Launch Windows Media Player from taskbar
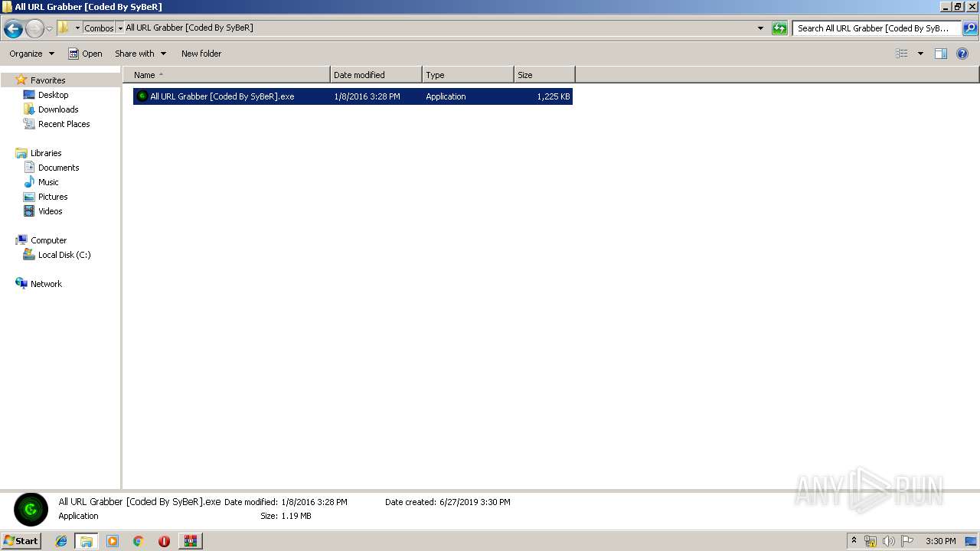 tap(113, 541)
